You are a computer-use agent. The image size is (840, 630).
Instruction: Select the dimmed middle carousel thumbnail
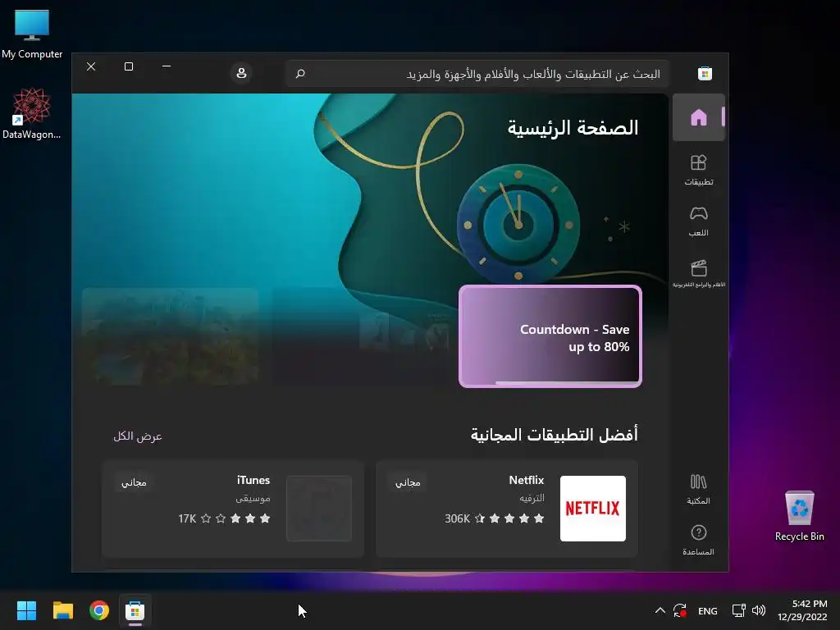362,336
